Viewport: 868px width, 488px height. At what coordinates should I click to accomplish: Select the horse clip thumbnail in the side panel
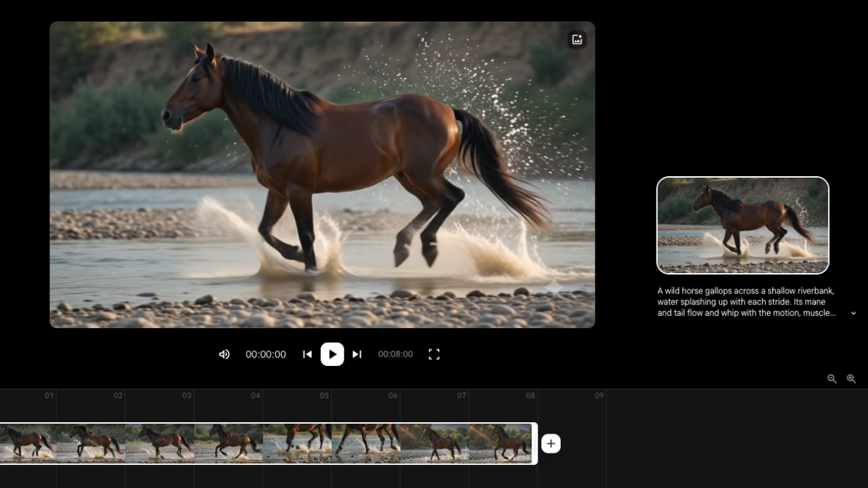(x=743, y=225)
